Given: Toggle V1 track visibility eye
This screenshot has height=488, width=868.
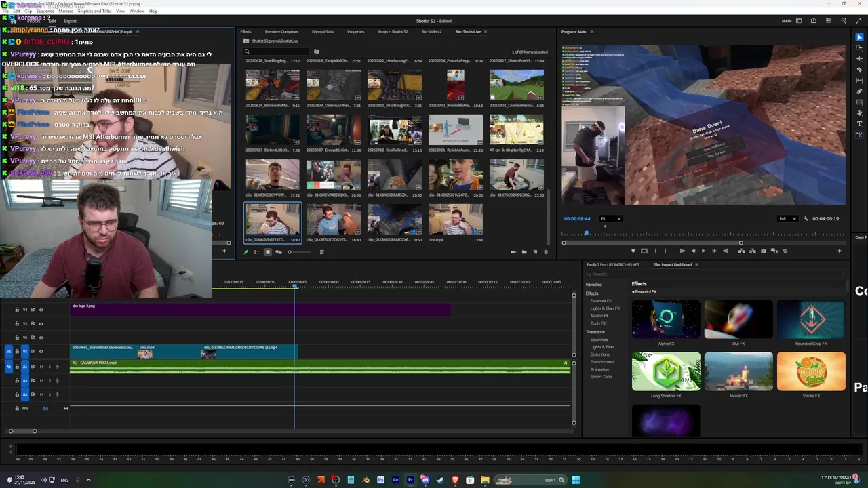Looking at the screenshot, I should 41,351.
